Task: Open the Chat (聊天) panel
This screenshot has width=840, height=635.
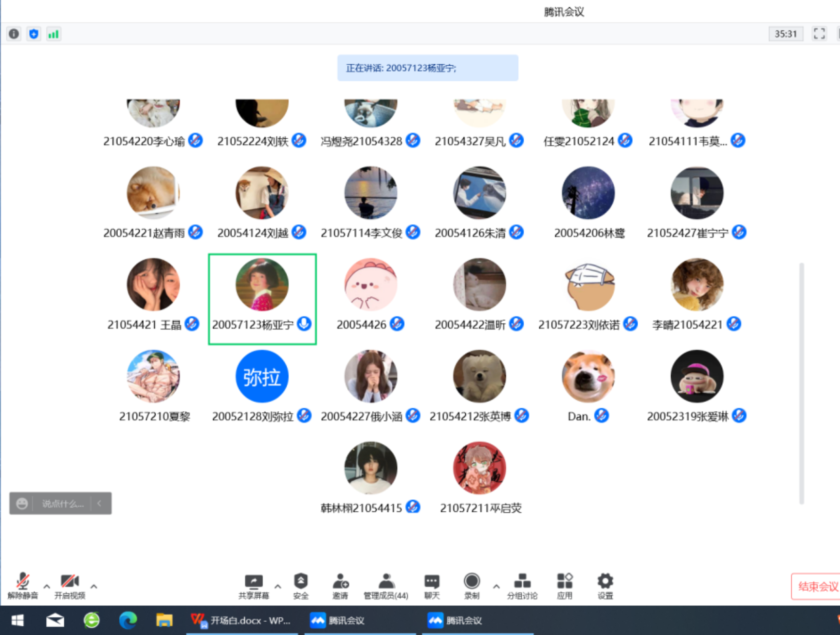Action: (x=432, y=585)
